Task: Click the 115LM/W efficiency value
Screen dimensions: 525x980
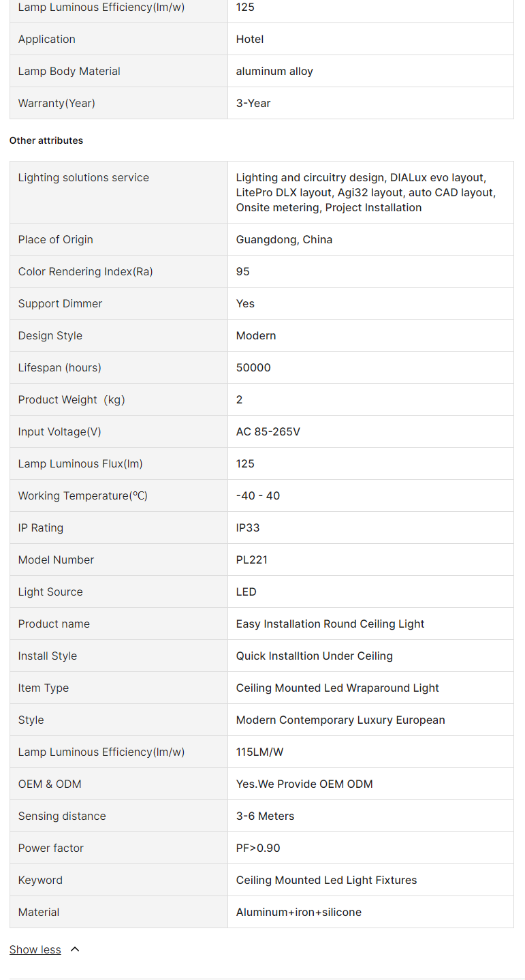Action: [x=259, y=752]
